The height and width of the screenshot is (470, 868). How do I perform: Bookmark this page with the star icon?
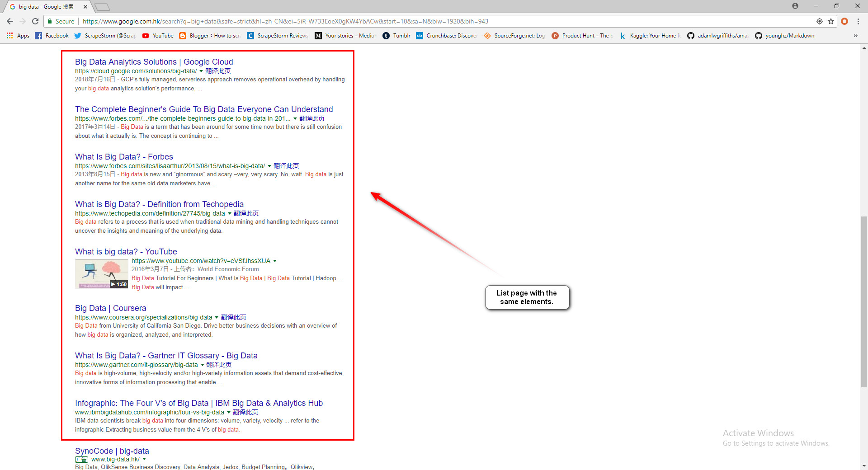(831, 21)
